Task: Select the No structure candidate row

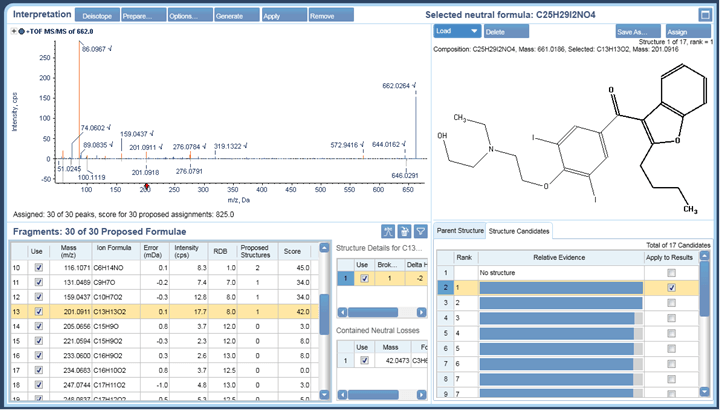Action: [x=568, y=273]
